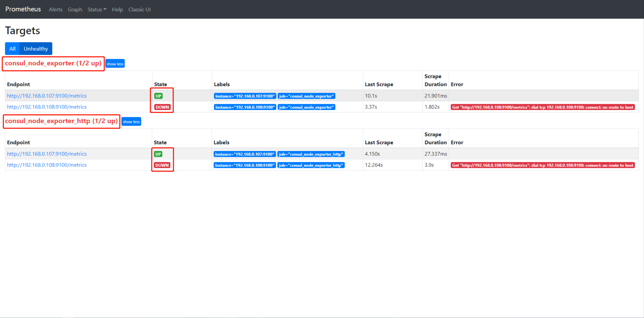This screenshot has height=318, width=644.
Task: Click the 3.37s last scrape value
Action: tap(371, 107)
